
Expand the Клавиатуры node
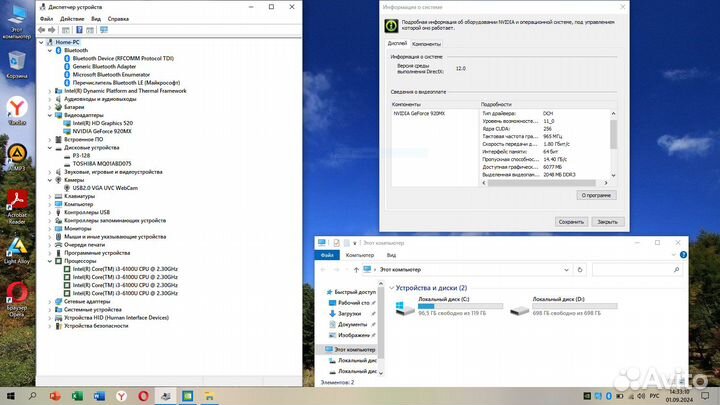[x=50, y=197]
